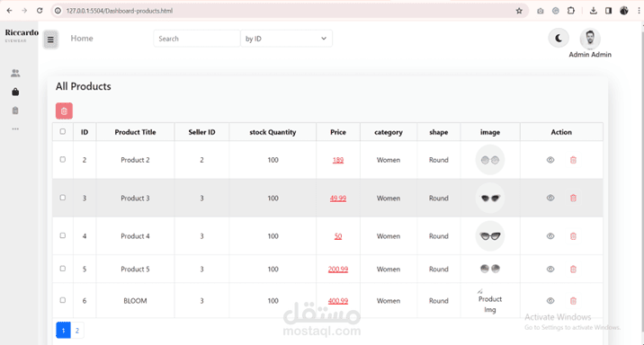Click into the Search input field
644x345 pixels.
coord(197,39)
